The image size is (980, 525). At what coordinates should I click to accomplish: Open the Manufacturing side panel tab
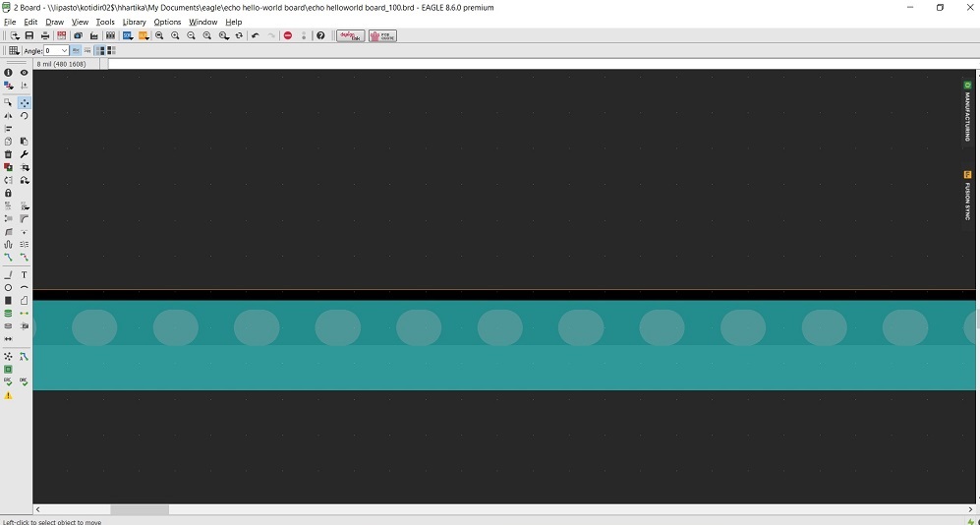point(967,111)
